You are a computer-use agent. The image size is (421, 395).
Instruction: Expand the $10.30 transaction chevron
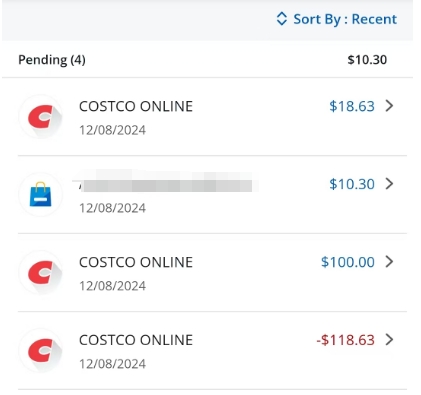(x=389, y=184)
